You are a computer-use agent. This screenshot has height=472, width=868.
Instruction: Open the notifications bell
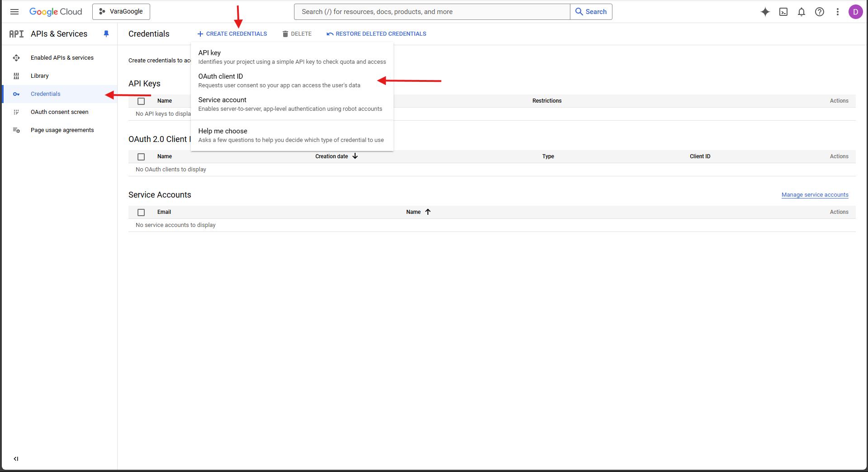[x=802, y=12]
